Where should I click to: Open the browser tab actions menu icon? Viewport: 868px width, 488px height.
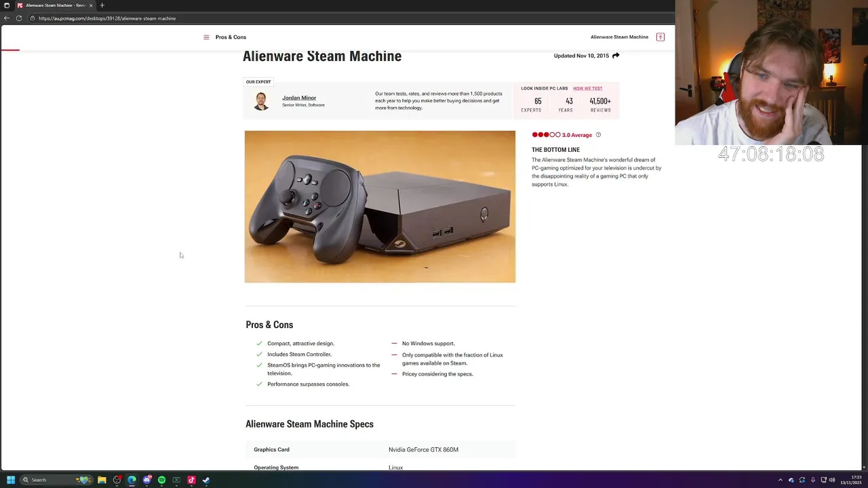7,5
